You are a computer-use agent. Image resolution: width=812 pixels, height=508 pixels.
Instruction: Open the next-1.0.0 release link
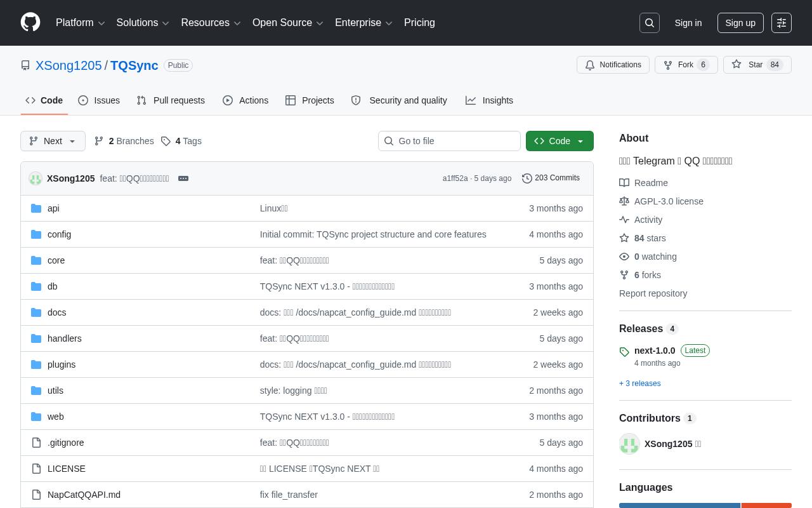[x=655, y=351]
